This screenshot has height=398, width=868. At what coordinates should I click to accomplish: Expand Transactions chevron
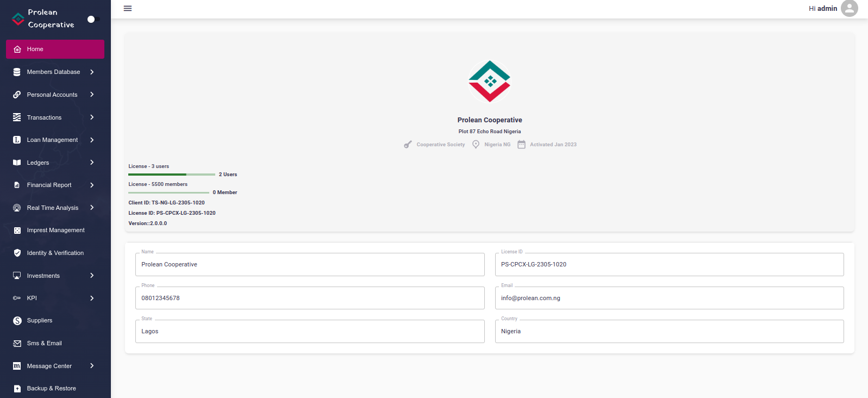92,117
